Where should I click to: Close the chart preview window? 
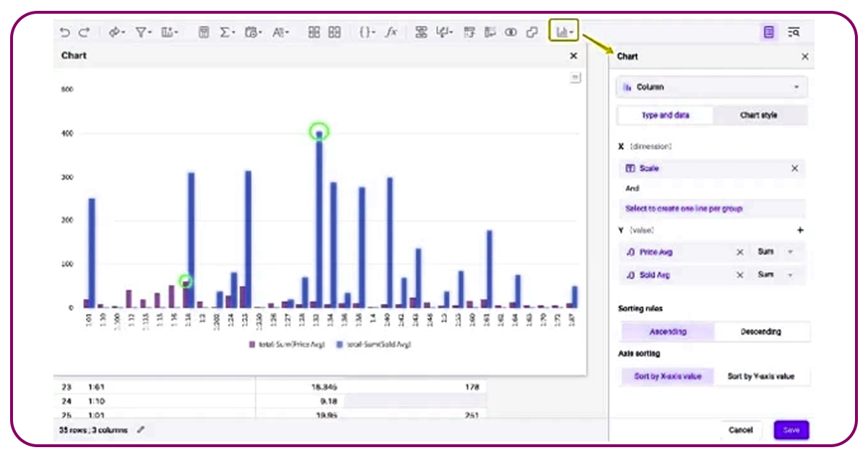pyautogui.click(x=573, y=56)
